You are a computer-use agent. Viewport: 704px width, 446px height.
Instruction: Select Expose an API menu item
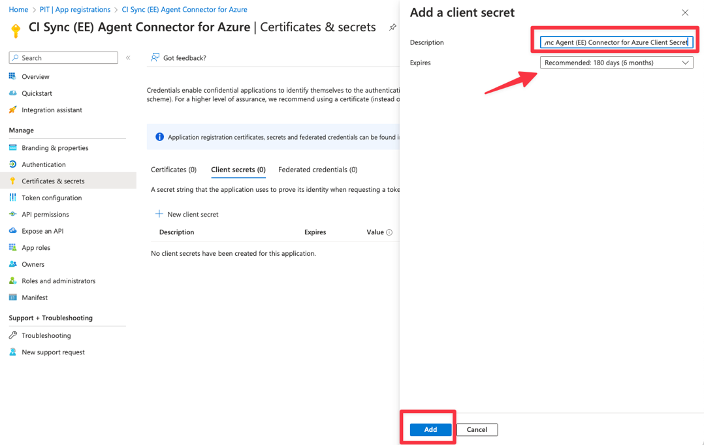pos(42,231)
